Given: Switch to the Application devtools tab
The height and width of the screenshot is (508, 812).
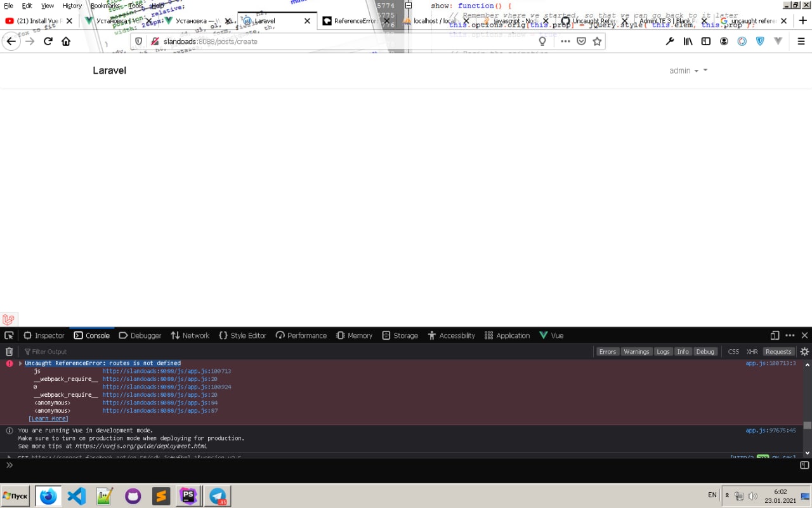Looking at the screenshot, I should pyautogui.click(x=507, y=335).
